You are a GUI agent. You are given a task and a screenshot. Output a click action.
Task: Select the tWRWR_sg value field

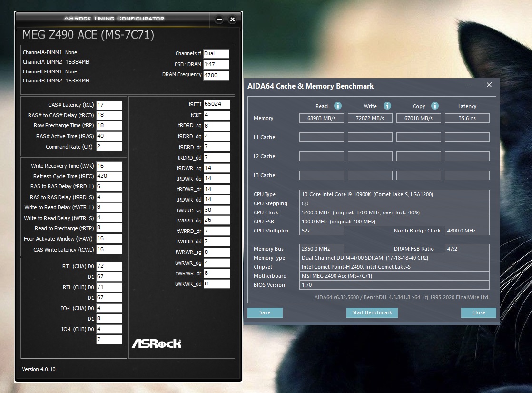(217, 252)
